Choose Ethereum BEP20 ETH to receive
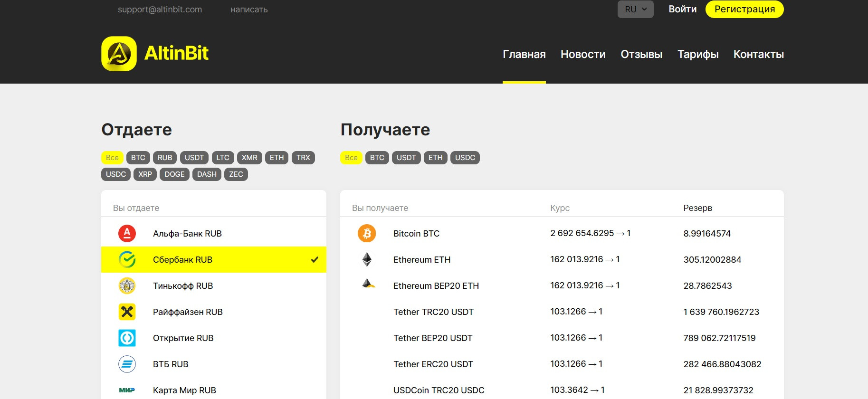 pos(562,285)
